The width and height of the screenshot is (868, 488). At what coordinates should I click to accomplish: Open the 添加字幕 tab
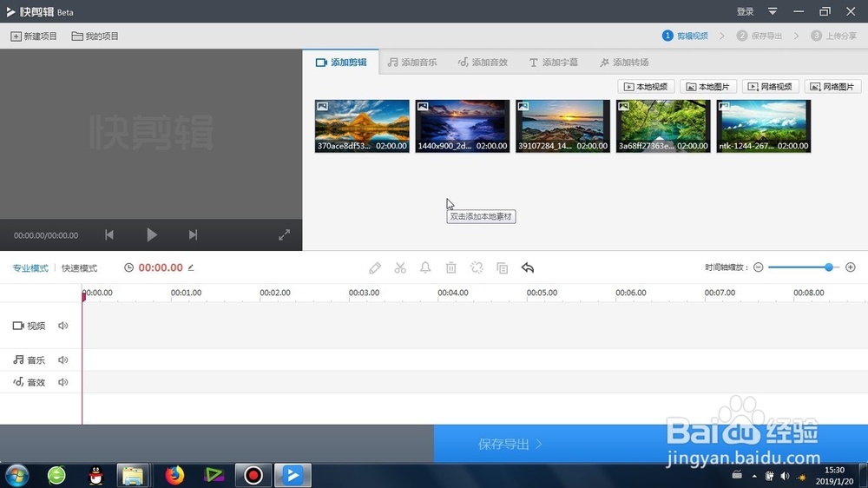[554, 62]
